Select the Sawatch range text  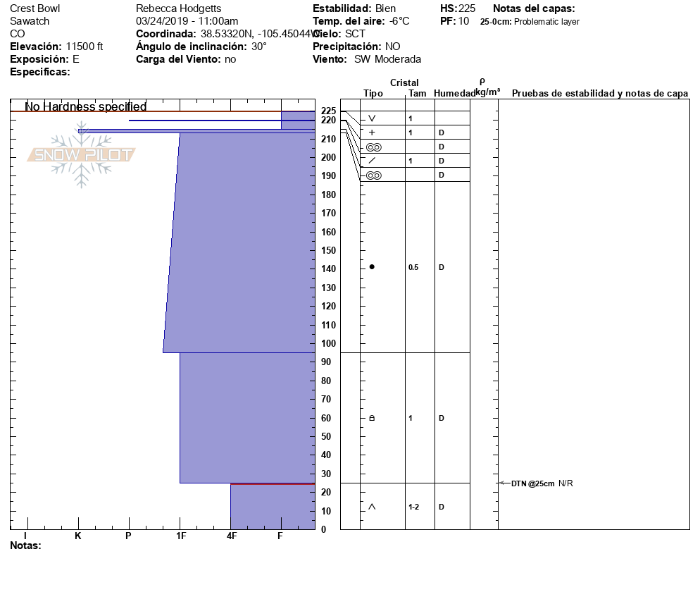[30, 21]
